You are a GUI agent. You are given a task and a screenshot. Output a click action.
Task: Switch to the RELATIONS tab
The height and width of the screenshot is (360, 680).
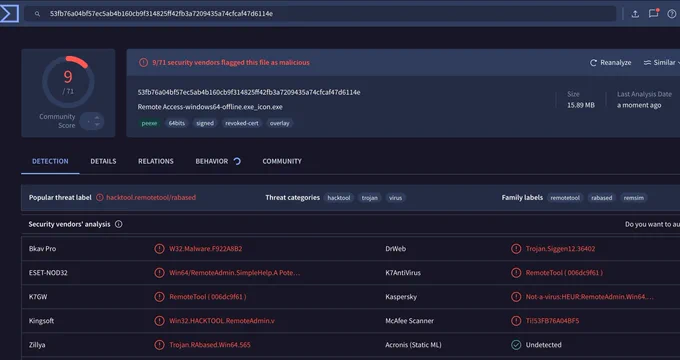click(156, 161)
